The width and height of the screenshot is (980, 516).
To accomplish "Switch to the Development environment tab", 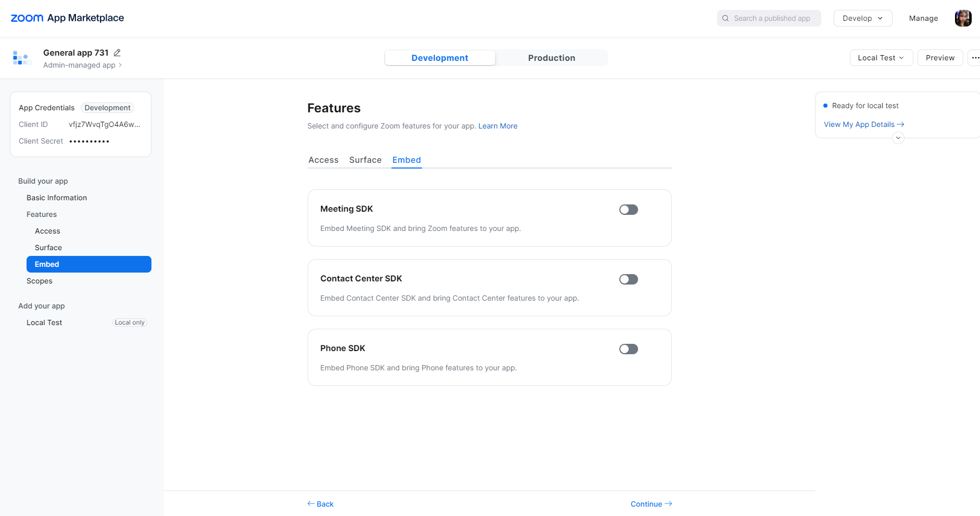I will 440,58.
